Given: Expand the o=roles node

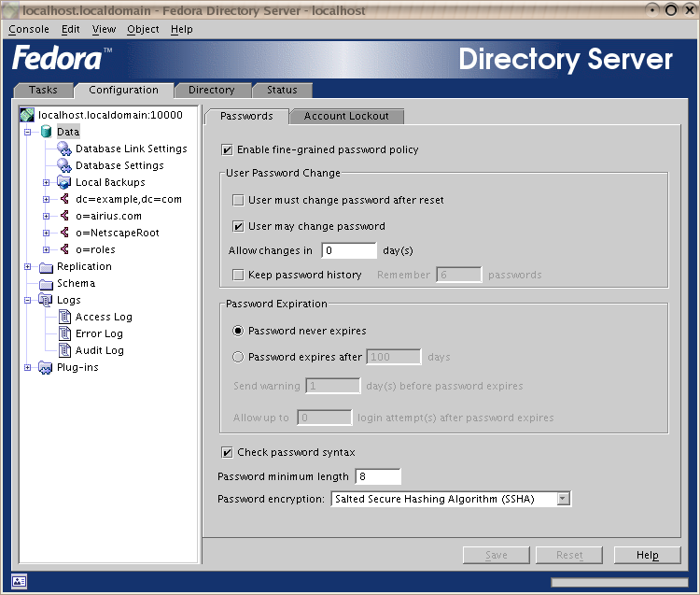Looking at the screenshot, I should coord(46,249).
